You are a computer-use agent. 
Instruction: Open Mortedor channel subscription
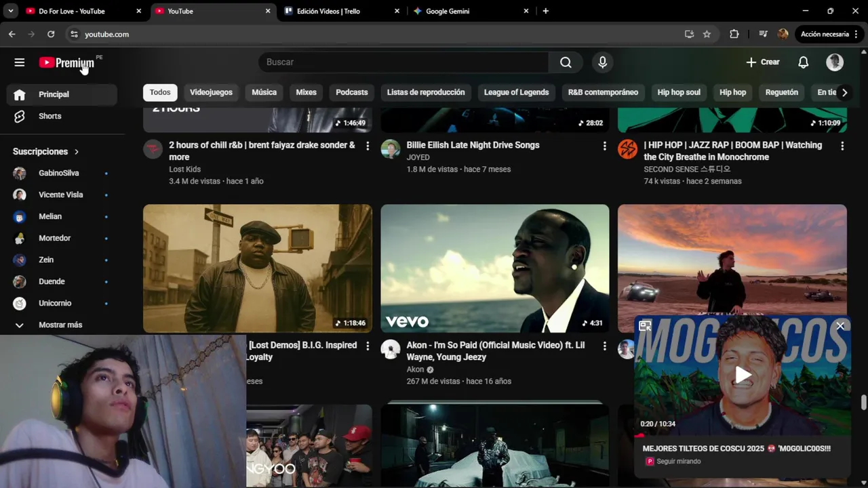pyautogui.click(x=62, y=238)
